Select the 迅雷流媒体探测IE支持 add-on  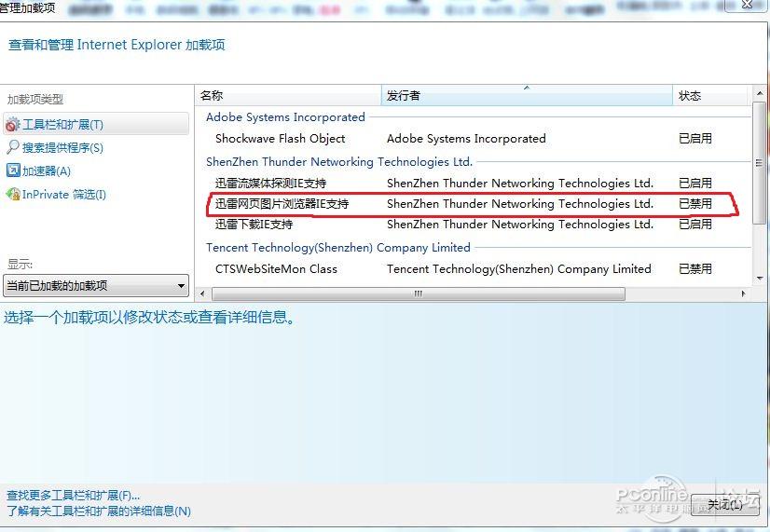[x=270, y=183]
